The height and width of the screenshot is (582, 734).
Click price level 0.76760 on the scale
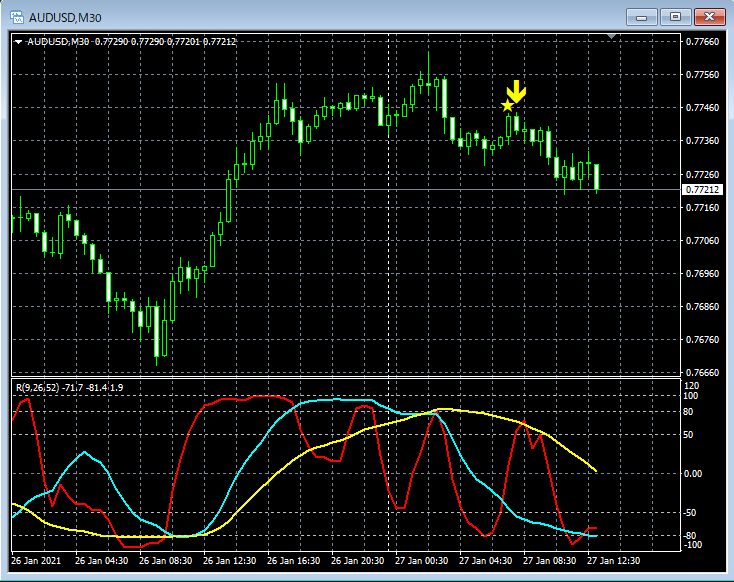702,339
